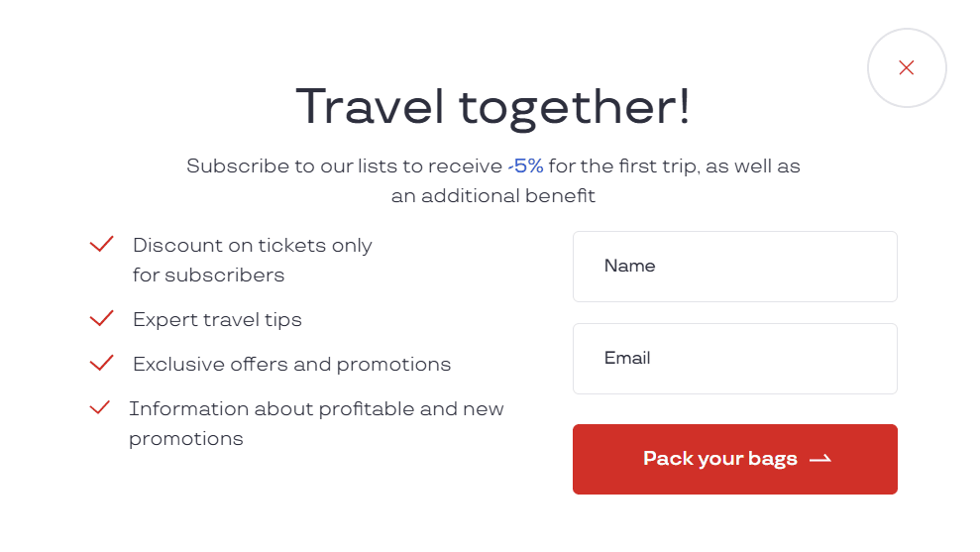
Task: Click the 'for subscribers' line
Action: coord(208,275)
